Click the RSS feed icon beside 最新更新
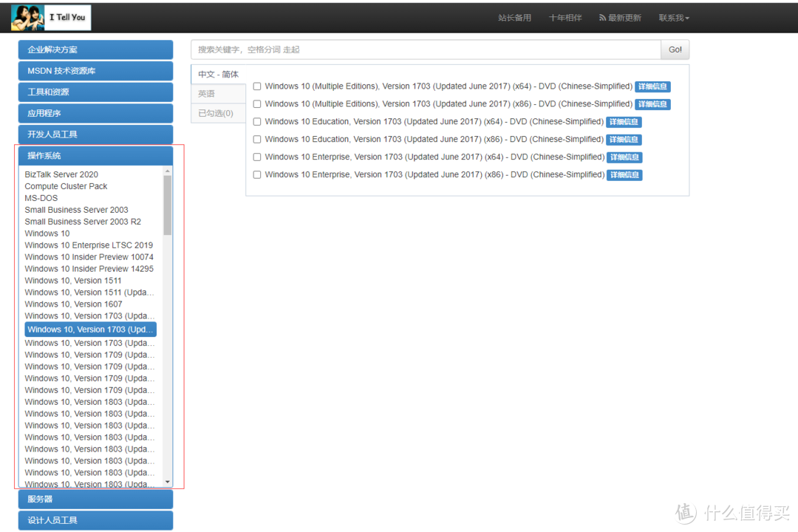Viewport: 798px width, 532px height. (x=601, y=17)
